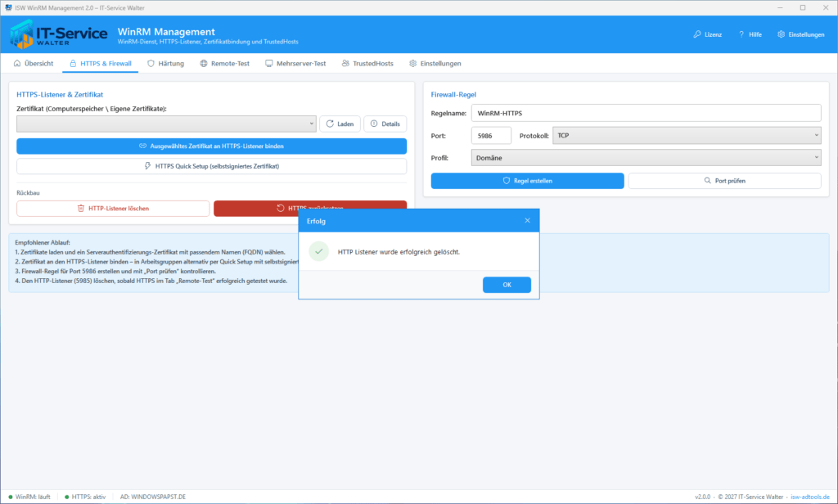Select the HTTPS & Firewall tab
The height and width of the screenshot is (504, 838).
coord(101,64)
